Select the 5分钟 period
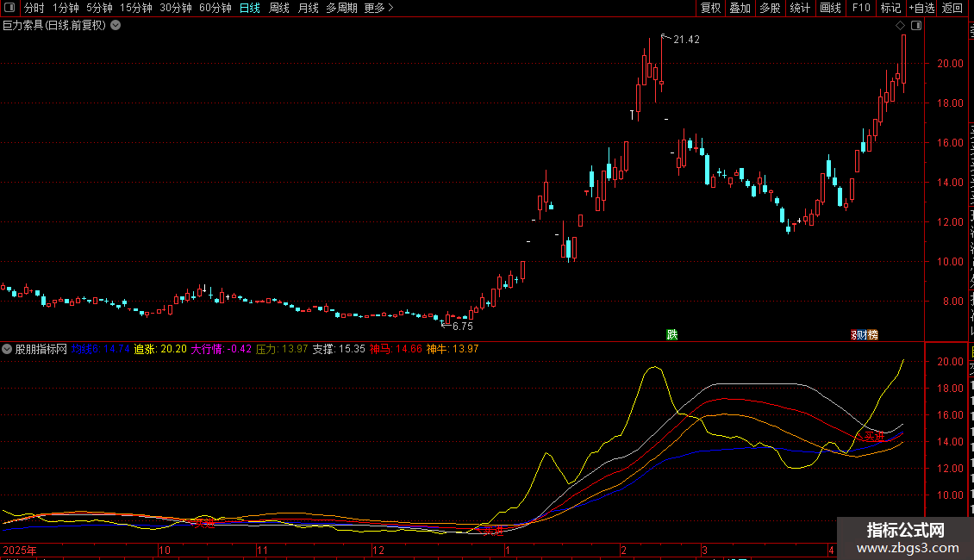The width and height of the screenshot is (974, 560). 99,8
